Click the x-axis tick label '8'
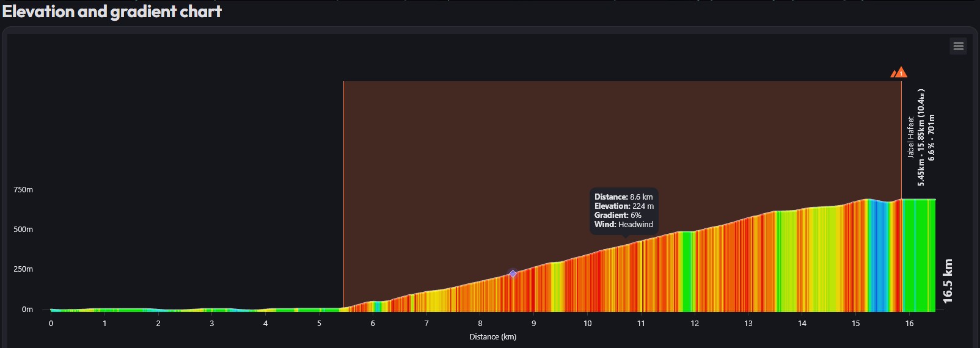Image resolution: width=980 pixels, height=348 pixels. (480, 324)
